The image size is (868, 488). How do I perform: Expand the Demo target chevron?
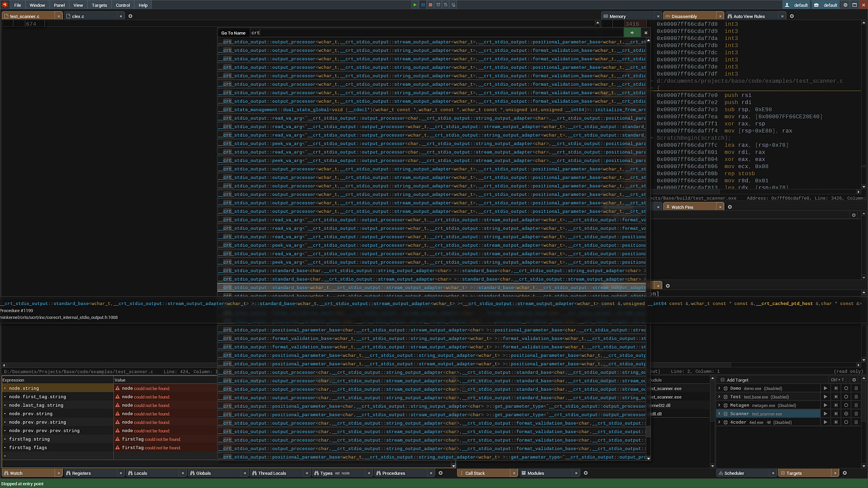pos(719,388)
